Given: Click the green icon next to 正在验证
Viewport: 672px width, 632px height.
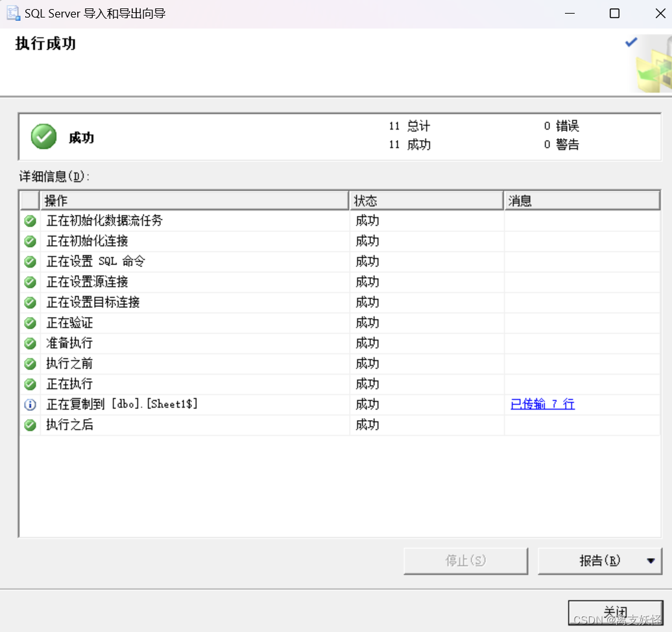Looking at the screenshot, I should point(30,323).
